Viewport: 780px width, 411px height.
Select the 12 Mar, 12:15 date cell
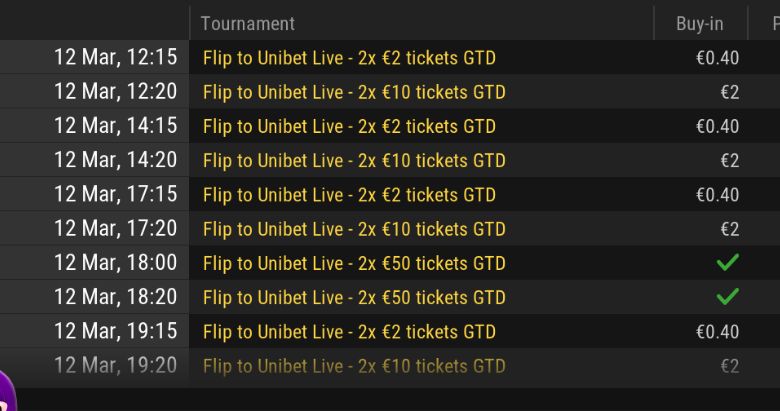[x=115, y=57]
